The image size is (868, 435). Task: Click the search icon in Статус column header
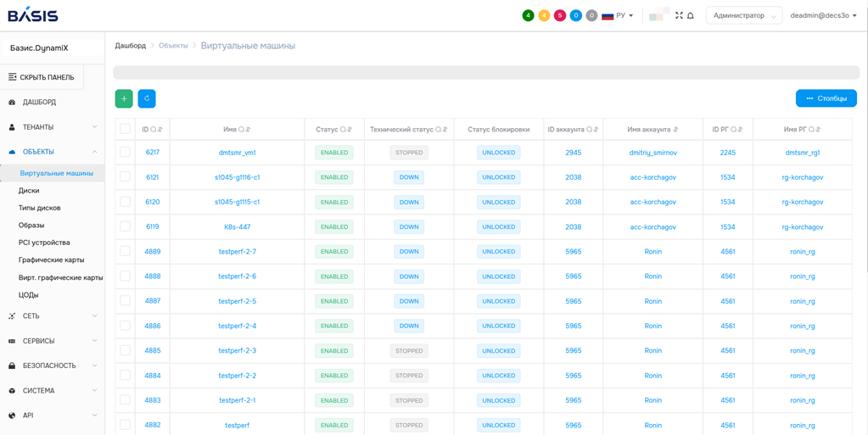coord(343,130)
